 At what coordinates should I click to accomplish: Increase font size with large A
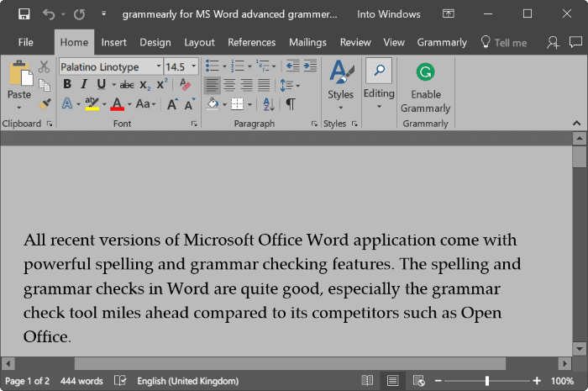[x=172, y=104]
